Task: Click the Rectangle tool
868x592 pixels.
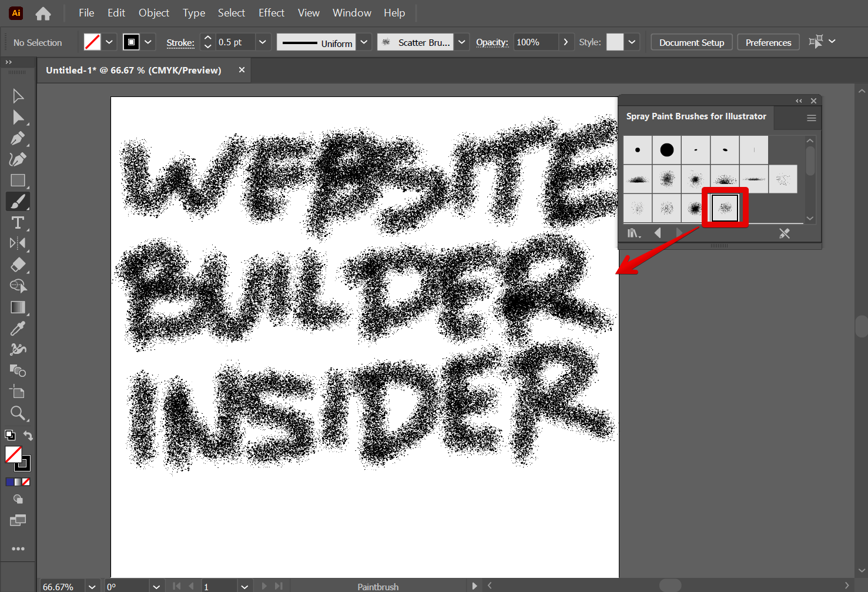Action: [x=18, y=180]
